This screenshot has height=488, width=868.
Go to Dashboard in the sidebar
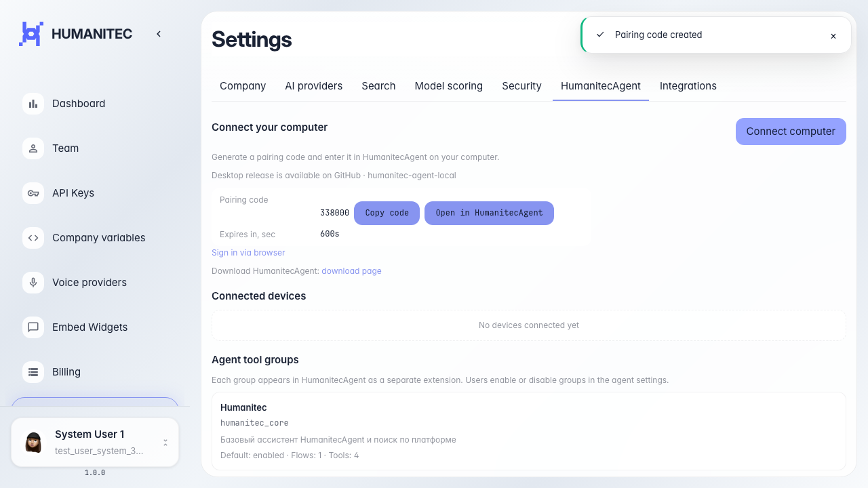[79, 104]
